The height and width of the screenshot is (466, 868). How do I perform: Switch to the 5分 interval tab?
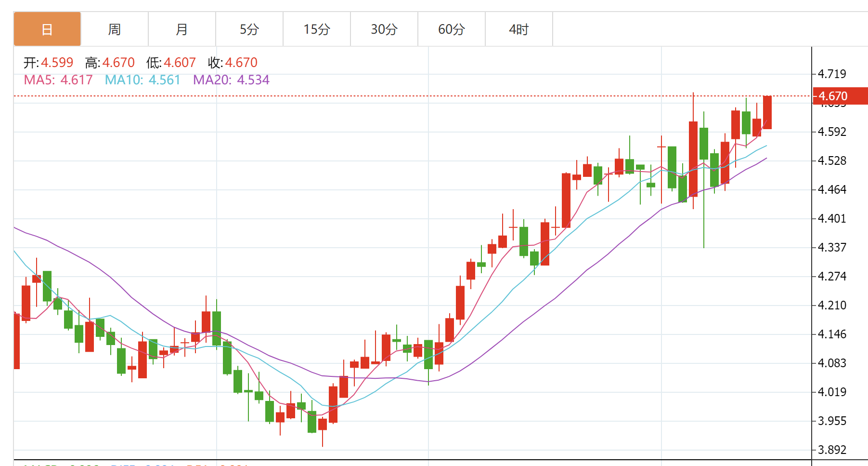coord(249,29)
